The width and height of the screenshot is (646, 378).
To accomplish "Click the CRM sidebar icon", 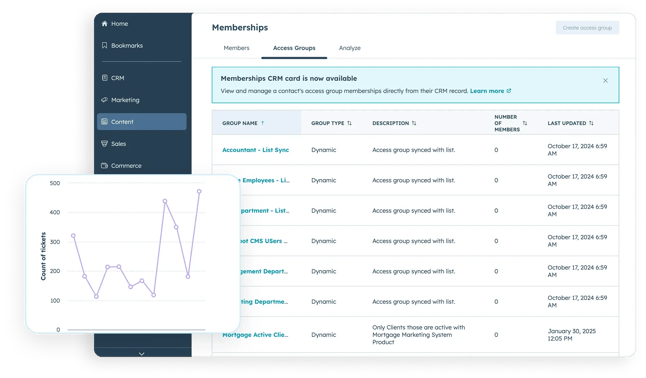I will coord(105,78).
